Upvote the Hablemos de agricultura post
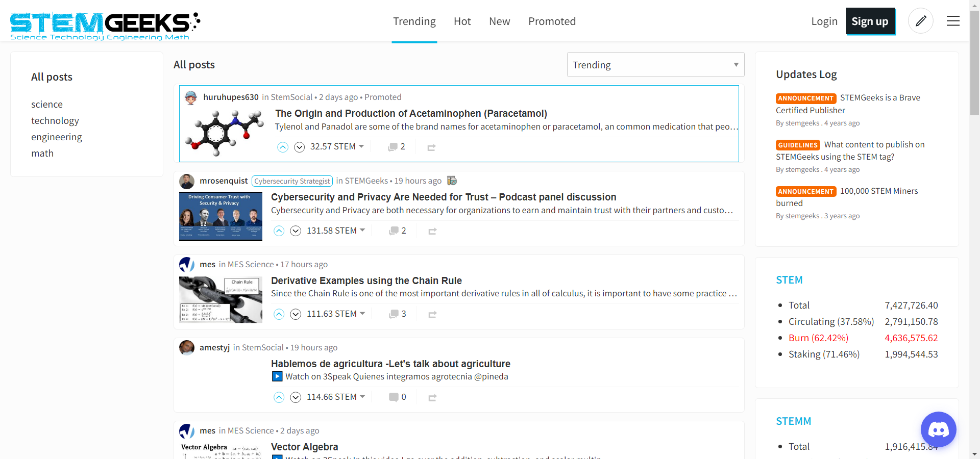Viewport: 980px width, 459px height. pyautogui.click(x=279, y=397)
